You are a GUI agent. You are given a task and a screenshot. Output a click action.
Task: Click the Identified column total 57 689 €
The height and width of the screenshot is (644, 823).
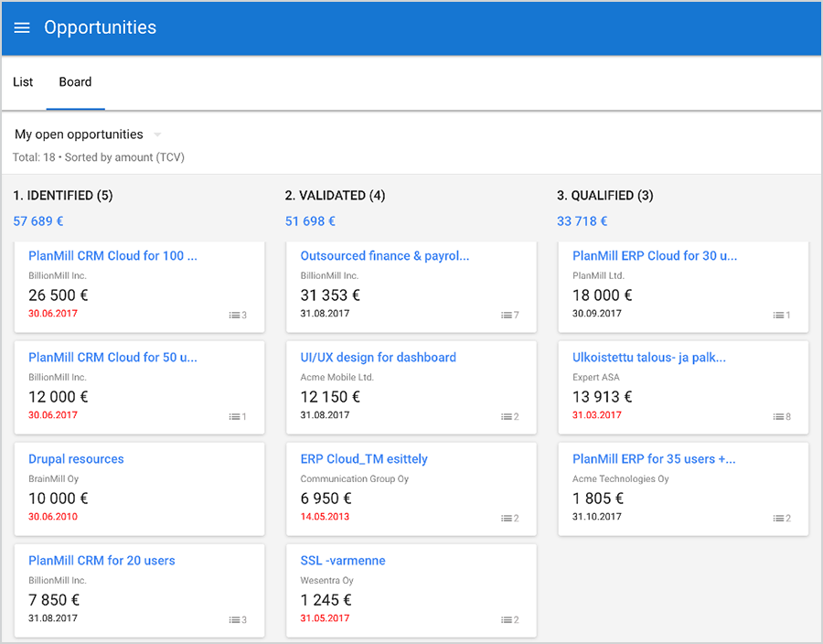38,221
